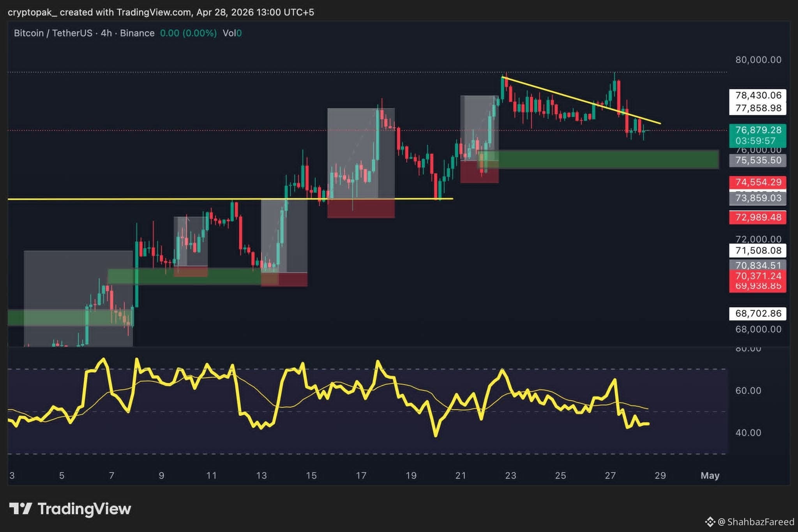Image resolution: width=798 pixels, height=532 pixels.
Task: Click the date label 5 on time axis
Action: [x=62, y=476]
